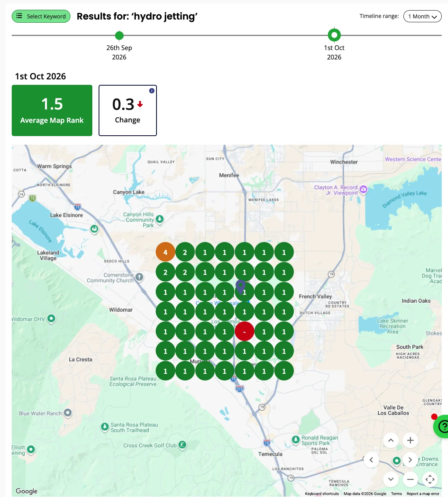
Task: Click the Santa Rosa Plateau South Trailhead marker
Action: pos(105,427)
